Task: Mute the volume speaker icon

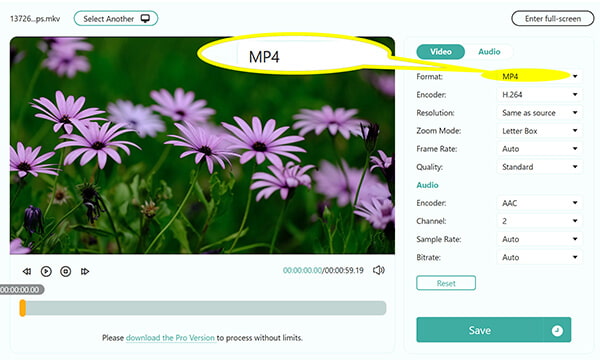Action: click(378, 270)
